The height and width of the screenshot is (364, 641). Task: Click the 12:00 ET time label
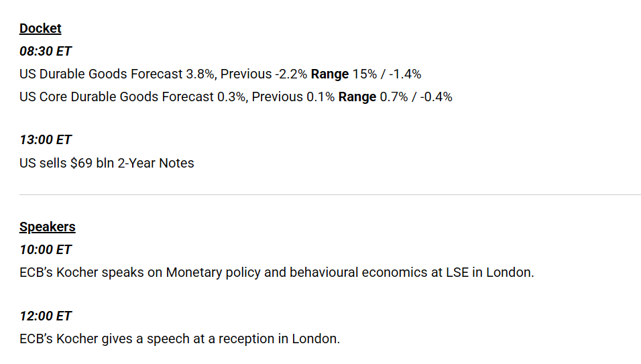click(x=46, y=316)
